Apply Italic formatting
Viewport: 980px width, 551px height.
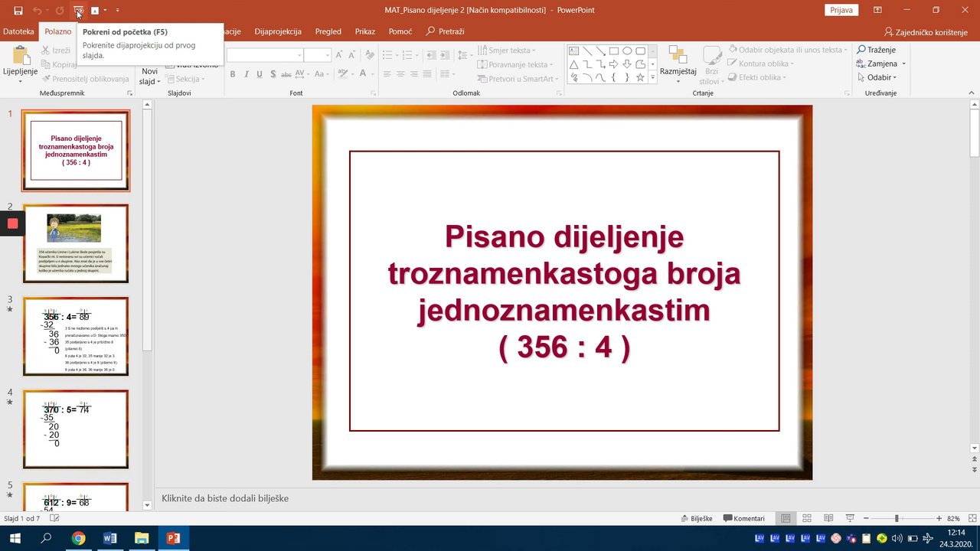click(247, 74)
